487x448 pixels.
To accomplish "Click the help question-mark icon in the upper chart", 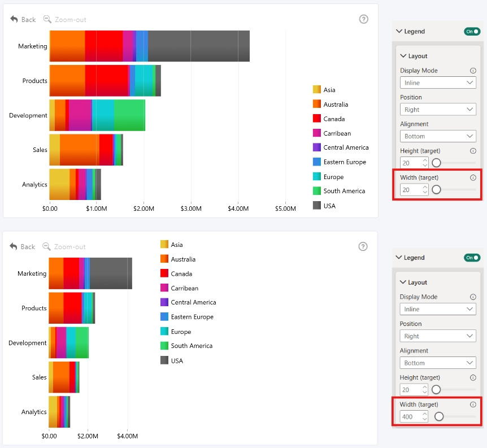I will 363,19.
